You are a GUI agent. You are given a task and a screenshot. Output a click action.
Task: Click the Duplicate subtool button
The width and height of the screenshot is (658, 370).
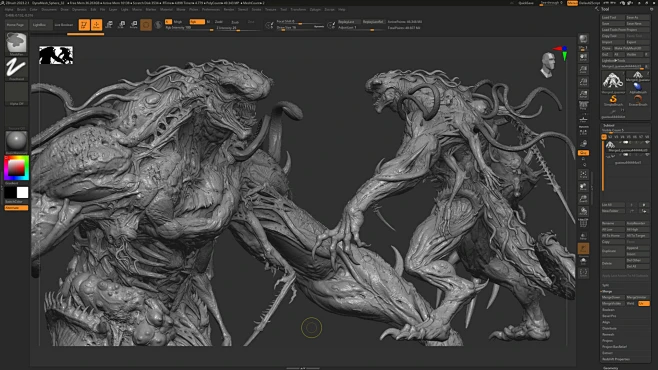613,251
